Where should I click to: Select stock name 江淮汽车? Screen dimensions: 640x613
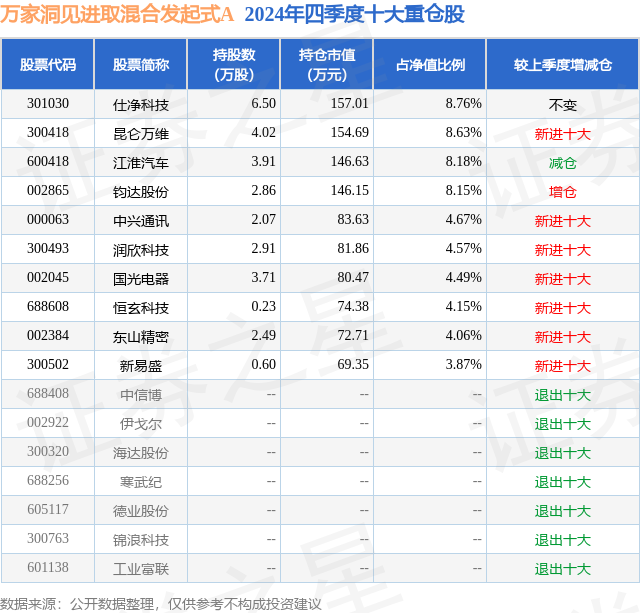(x=141, y=163)
